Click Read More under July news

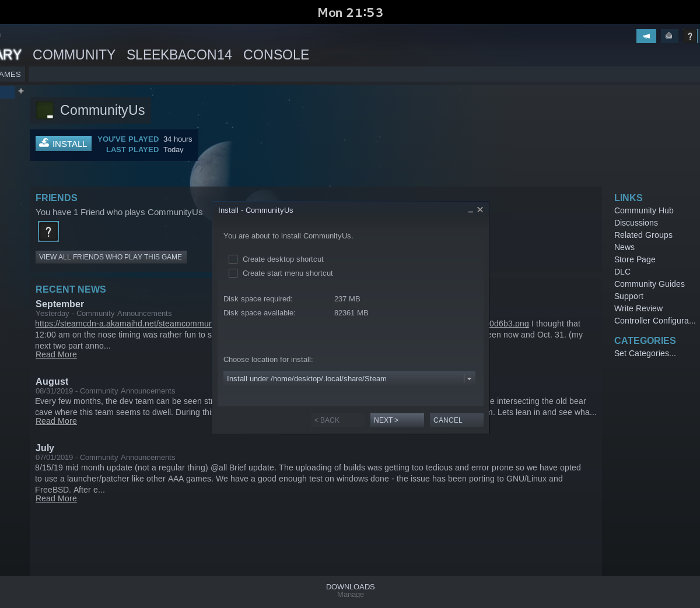coord(56,498)
